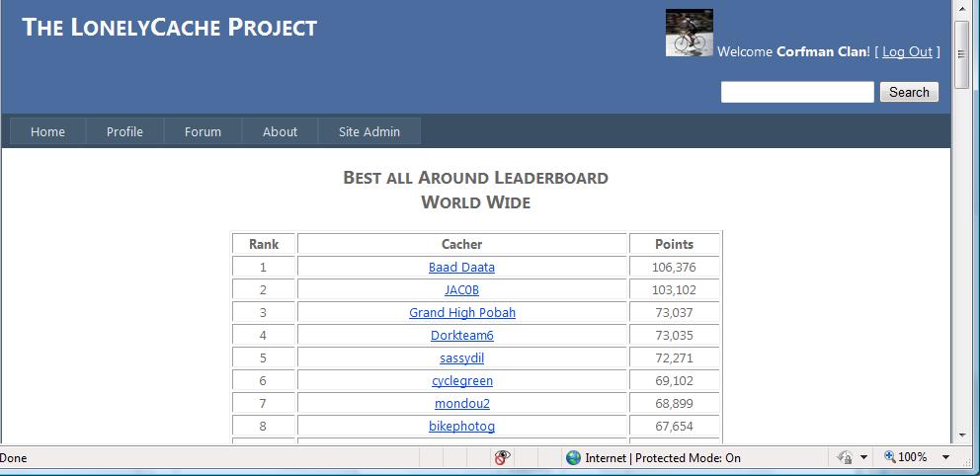Click the security lock icon in status bar
Screen dimensions: 980x476
coord(845,458)
